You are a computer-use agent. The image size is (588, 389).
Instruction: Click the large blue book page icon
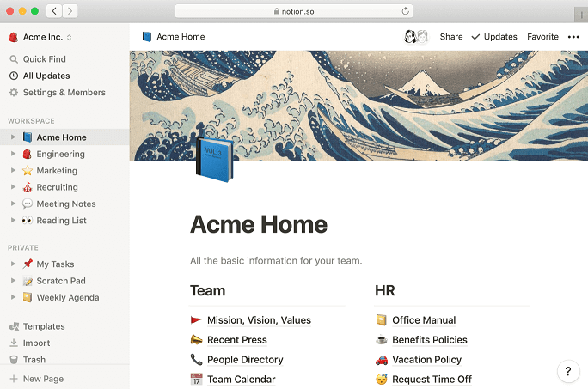(215, 160)
